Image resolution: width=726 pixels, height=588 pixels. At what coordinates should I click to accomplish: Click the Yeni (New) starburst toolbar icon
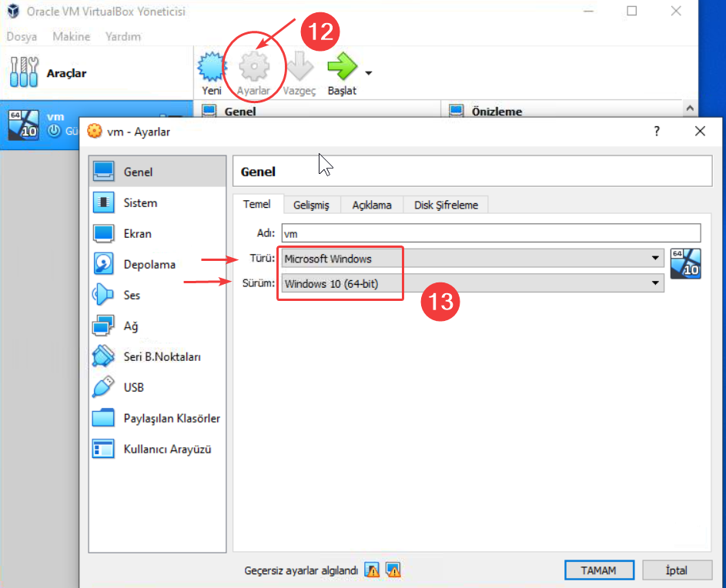[x=212, y=67]
